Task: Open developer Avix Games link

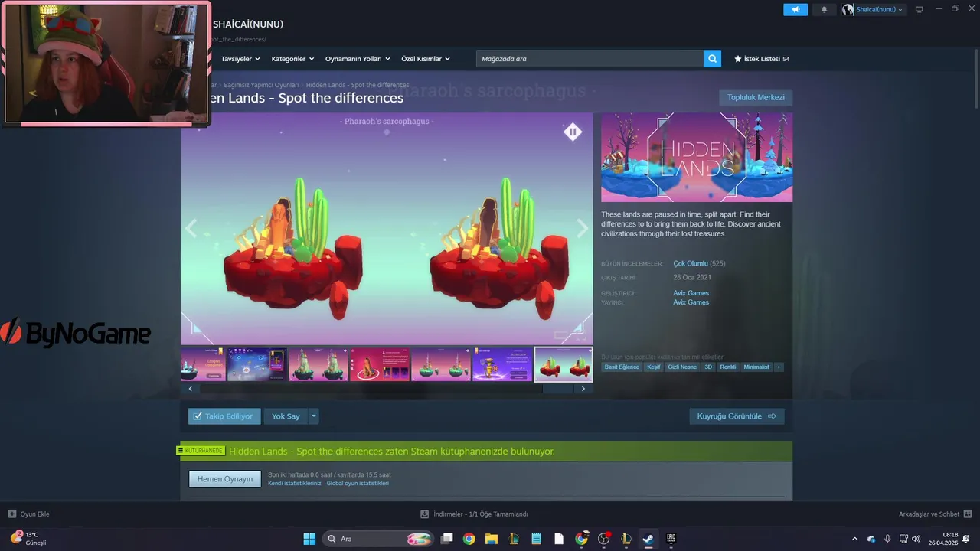Action: (x=691, y=293)
